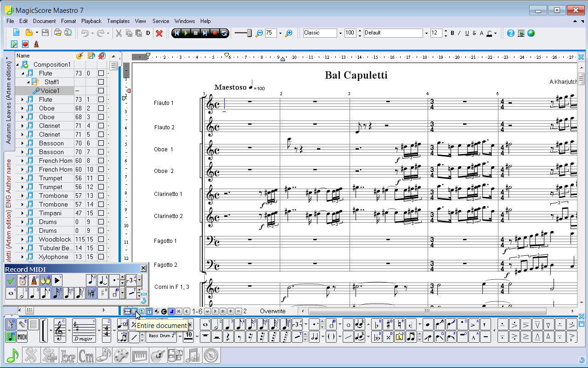The image size is (588, 368).
Task: Open the green note tab at the bottom
Action: (x=13, y=355)
